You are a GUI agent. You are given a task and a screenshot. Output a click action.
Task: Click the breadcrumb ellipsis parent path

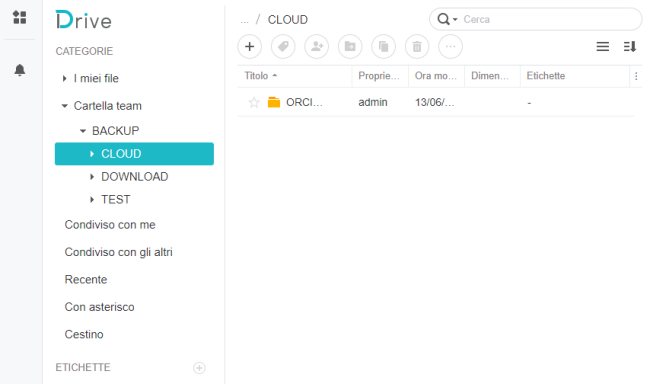245,20
